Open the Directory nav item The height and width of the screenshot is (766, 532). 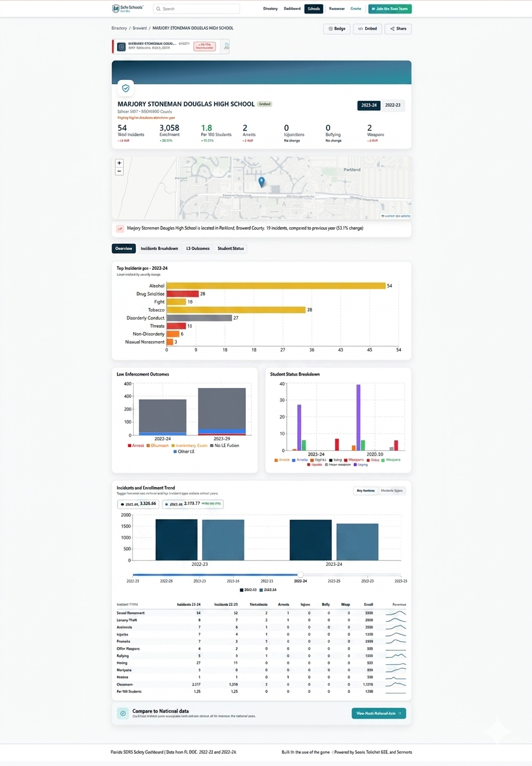click(x=270, y=9)
